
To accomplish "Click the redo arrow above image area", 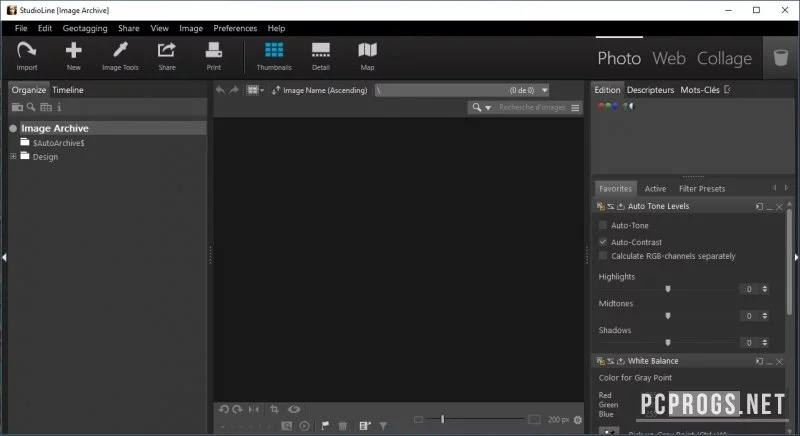I will (x=234, y=90).
